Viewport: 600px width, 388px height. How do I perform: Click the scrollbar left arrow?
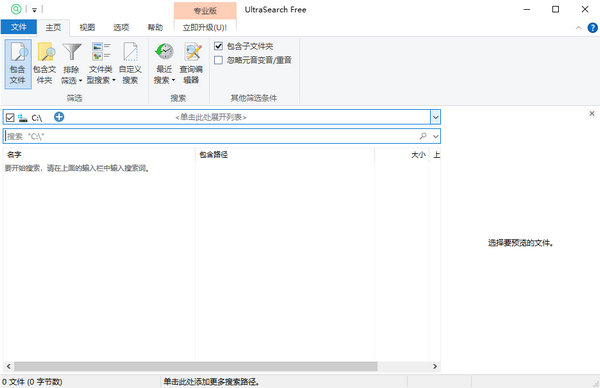pos(8,366)
